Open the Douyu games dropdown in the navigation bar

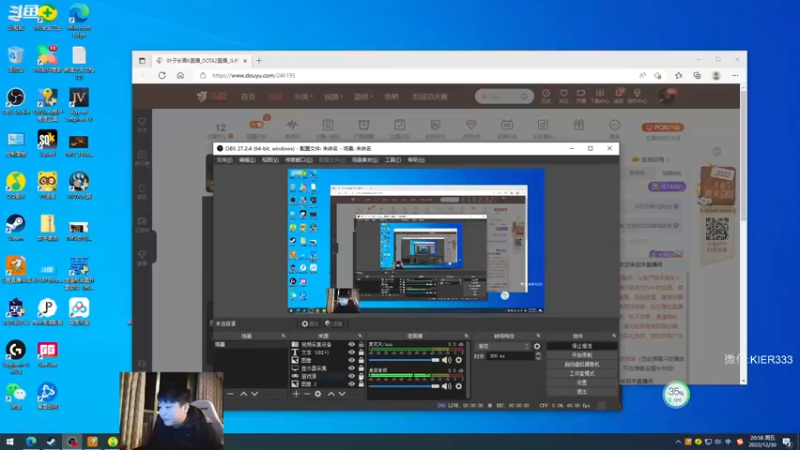pos(363,96)
